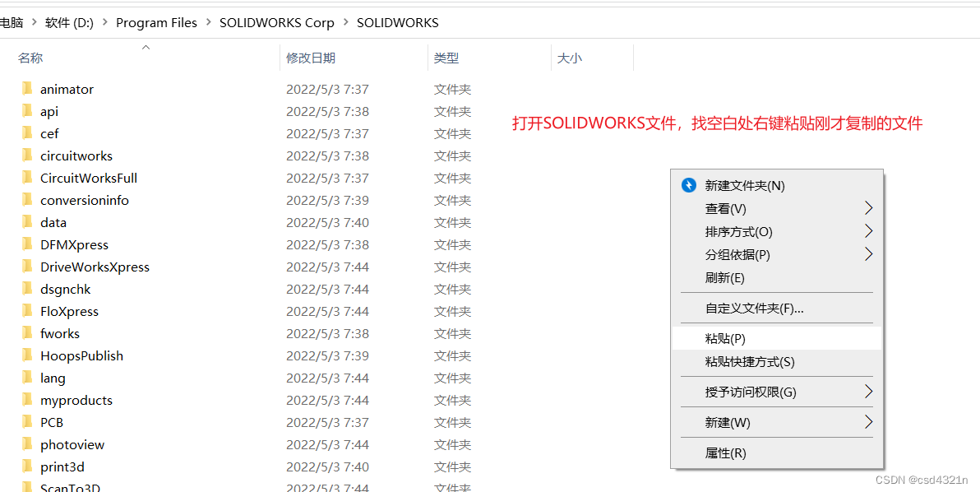Open 属性(R) properties entry

tap(776, 453)
